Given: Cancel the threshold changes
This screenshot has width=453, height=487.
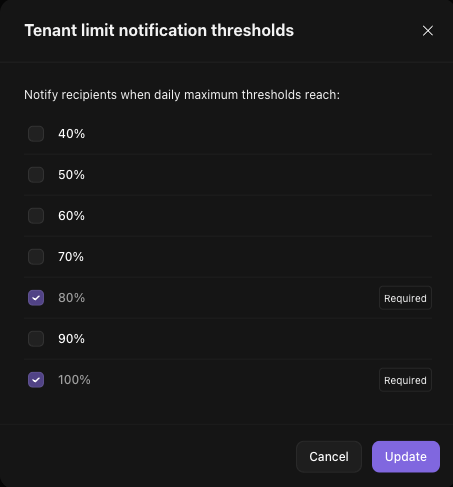Looking at the screenshot, I should (329, 457).
